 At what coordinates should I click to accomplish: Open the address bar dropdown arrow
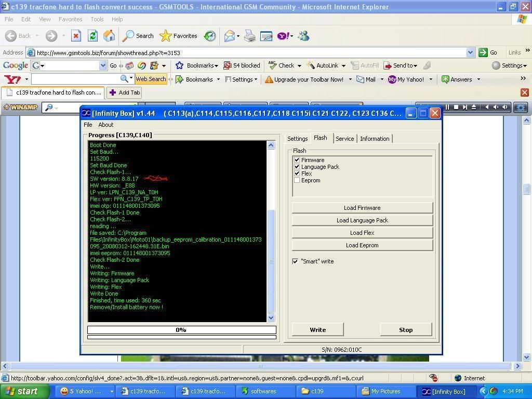tap(470, 52)
